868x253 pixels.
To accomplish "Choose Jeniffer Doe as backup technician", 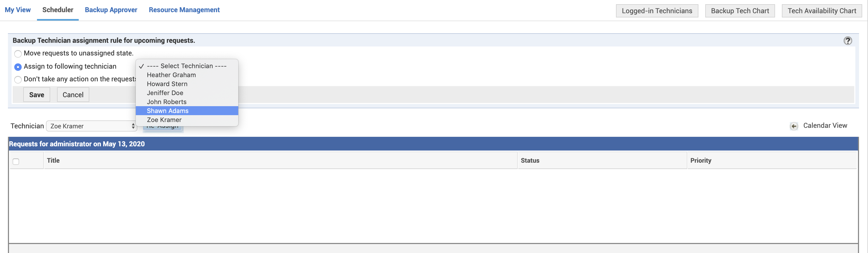I will pos(165,93).
